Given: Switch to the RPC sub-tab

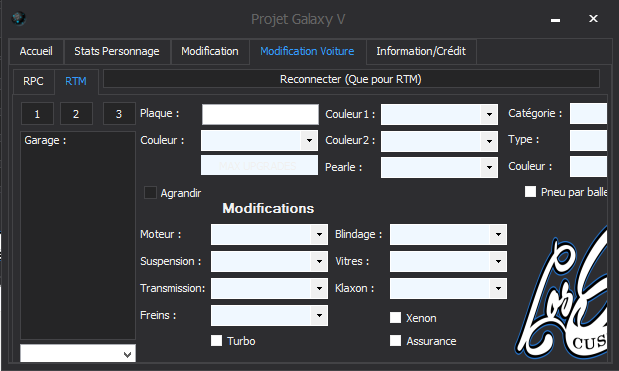Looking at the screenshot, I should point(34,81).
